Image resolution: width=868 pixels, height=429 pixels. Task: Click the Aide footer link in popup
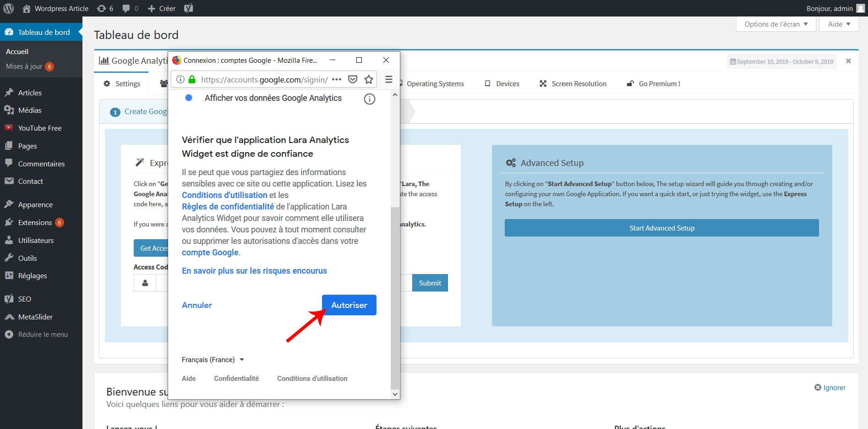[x=189, y=379]
